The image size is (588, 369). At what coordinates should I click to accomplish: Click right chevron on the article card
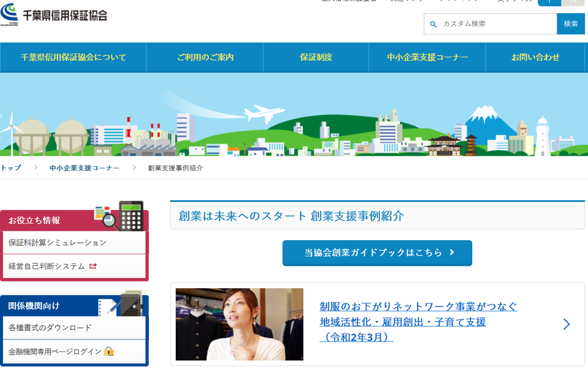tap(566, 325)
